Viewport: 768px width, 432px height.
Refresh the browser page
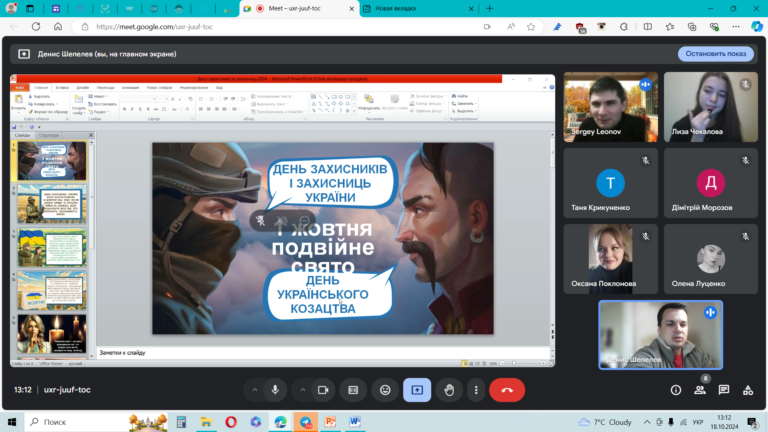36,26
